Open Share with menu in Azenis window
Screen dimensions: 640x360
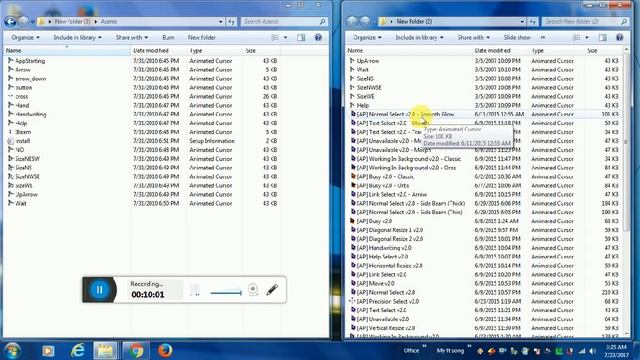tap(131, 38)
